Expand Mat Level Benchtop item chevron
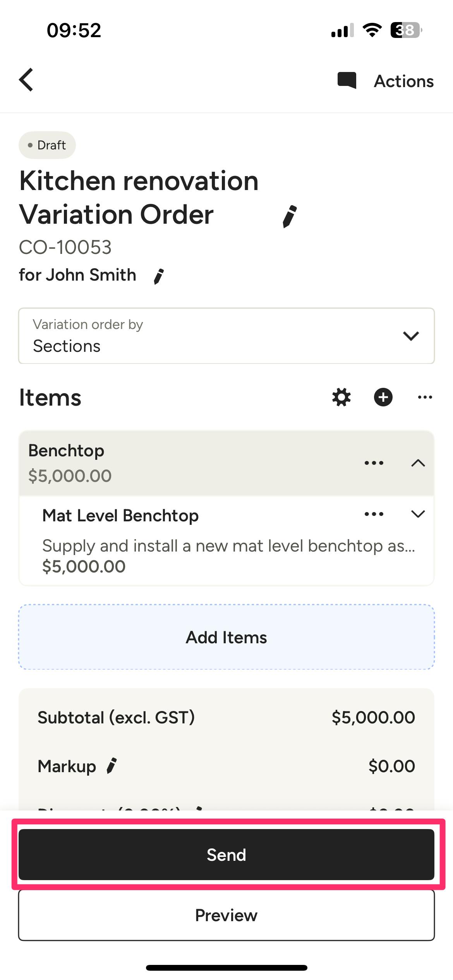This screenshot has height=980, width=453. 418,514
